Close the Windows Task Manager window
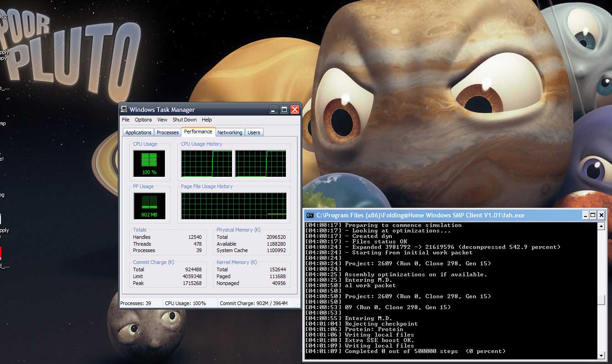Image resolution: width=612 pixels, height=364 pixels. tap(295, 110)
